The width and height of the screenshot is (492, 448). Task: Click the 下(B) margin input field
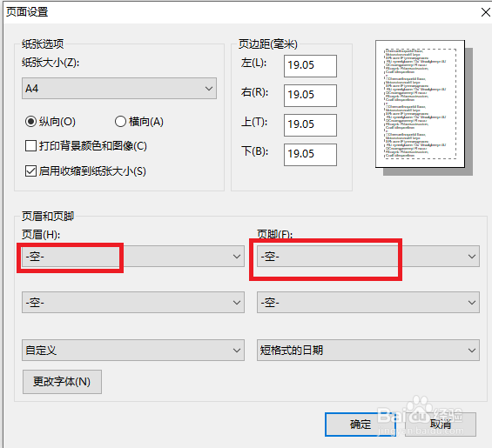(310, 154)
